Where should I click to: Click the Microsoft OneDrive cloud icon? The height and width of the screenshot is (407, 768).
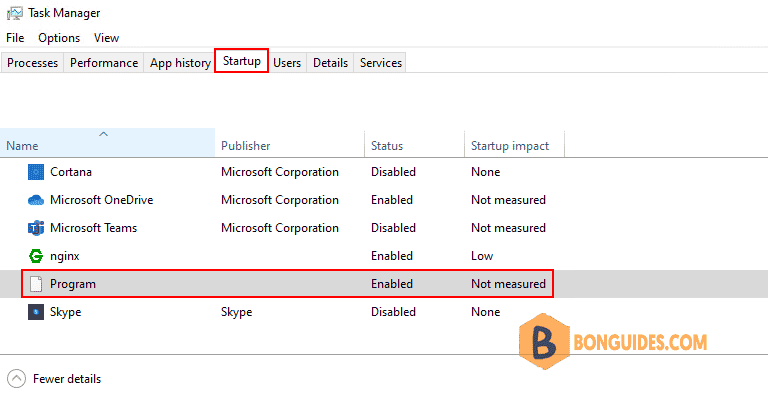coord(36,200)
